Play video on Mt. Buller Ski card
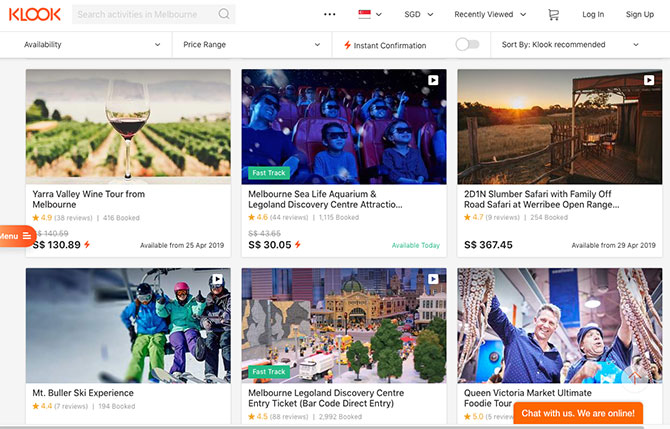The width and height of the screenshot is (670, 429). (x=217, y=279)
